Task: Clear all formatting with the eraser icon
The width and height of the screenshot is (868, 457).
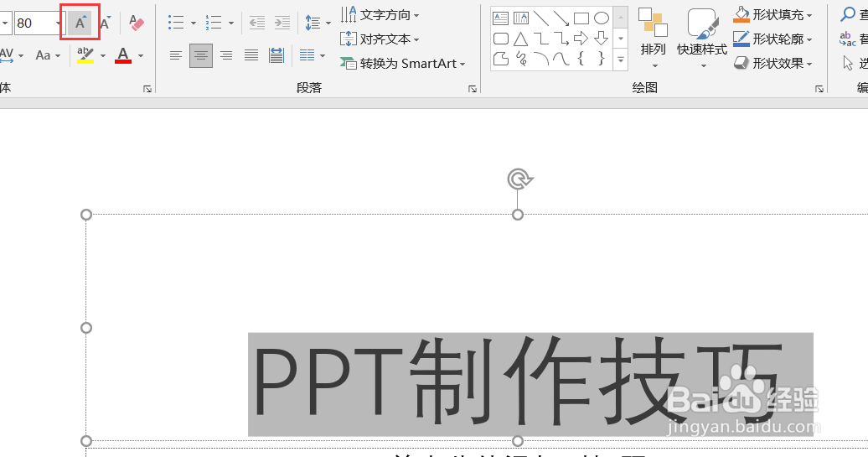Action: [x=137, y=23]
